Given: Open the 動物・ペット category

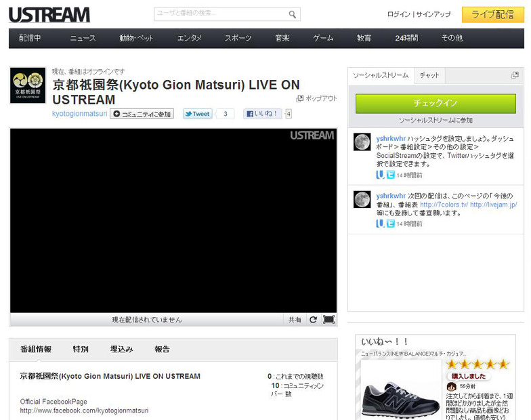Looking at the screenshot, I should [x=135, y=38].
